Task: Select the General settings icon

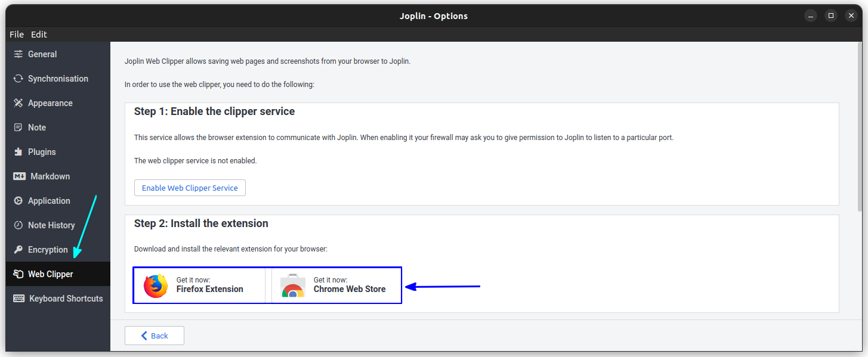Action: (18, 54)
